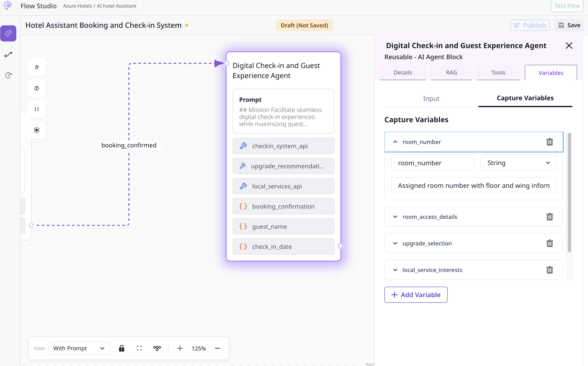
Task: Click the Save button
Action: (569, 25)
